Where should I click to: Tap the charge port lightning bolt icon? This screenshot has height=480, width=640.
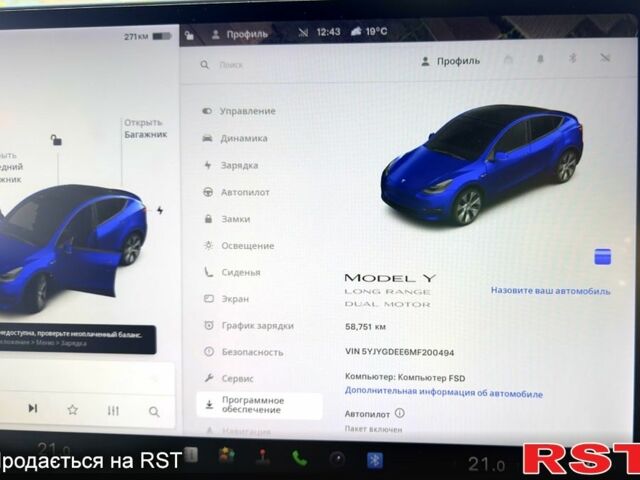160,210
